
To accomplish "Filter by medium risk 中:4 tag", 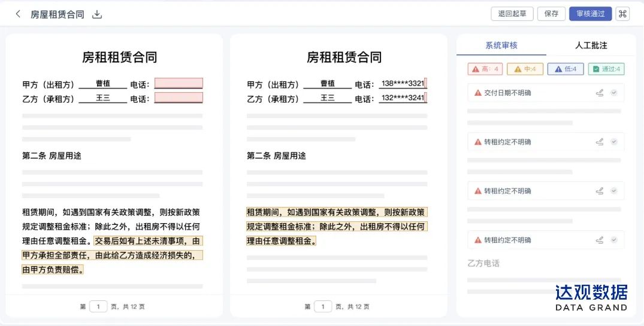I will pyautogui.click(x=525, y=69).
